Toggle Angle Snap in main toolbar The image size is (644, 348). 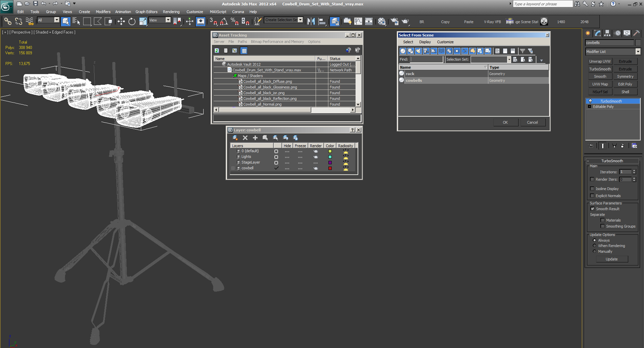[x=224, y=21]
